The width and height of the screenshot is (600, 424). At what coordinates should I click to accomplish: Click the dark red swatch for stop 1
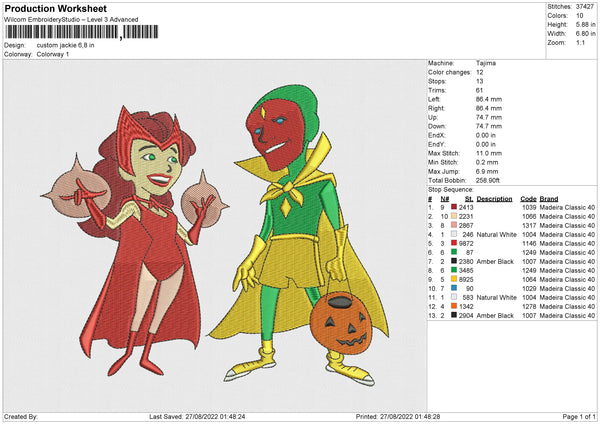[455, 207]
